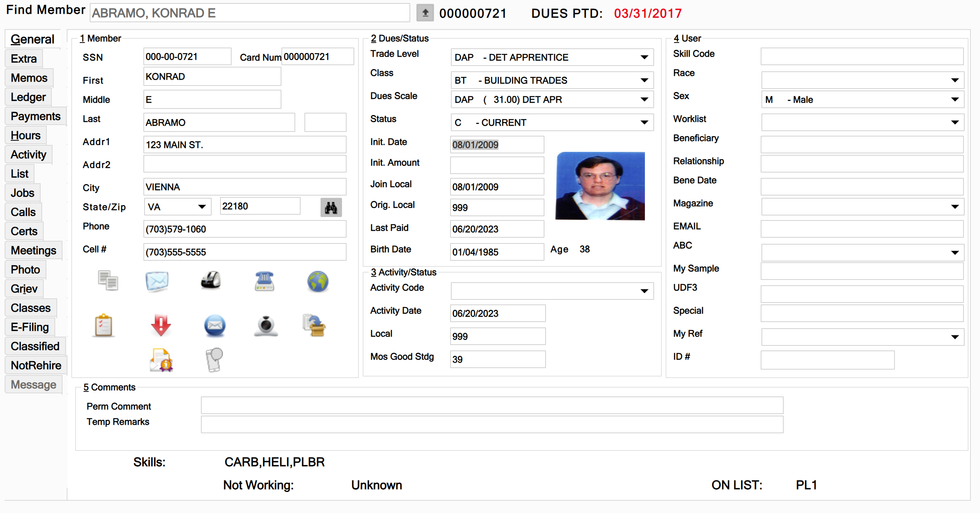Click the member photo thumbnail

click(x=600, y=186)
